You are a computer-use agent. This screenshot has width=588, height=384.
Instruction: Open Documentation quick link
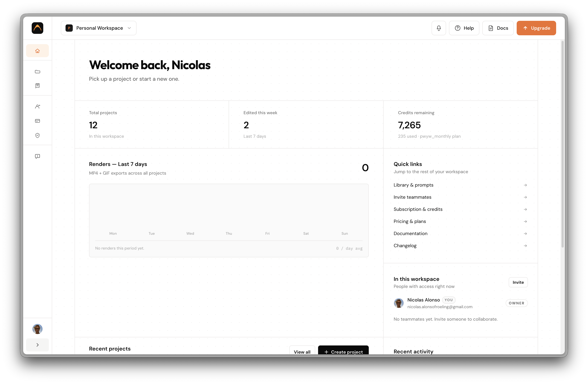(x=461, y=233)
